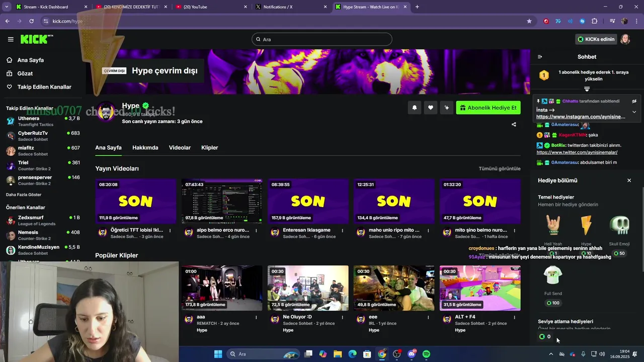644x362 pixels.
Task: Open Windows Start menu
Action: [x=218, y=354]
